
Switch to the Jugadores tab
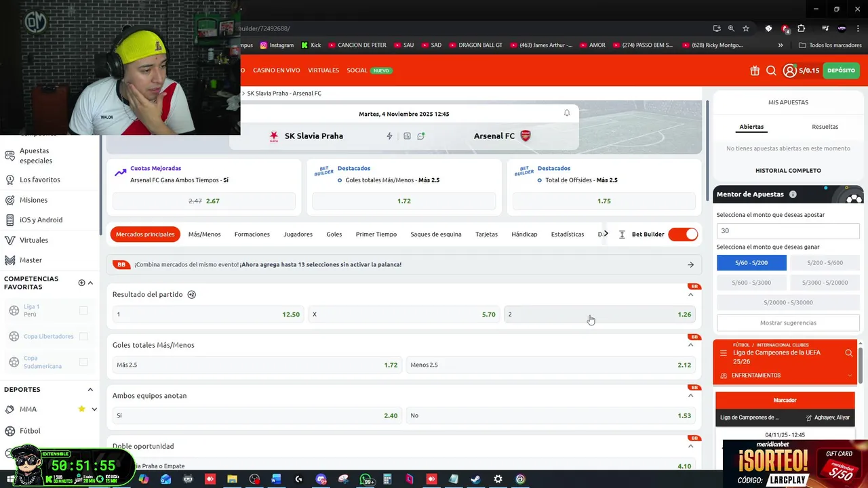[298, 235]
